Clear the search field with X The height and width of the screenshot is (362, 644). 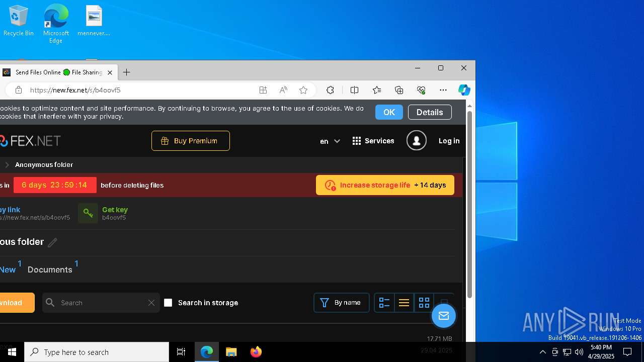[151, 303]
